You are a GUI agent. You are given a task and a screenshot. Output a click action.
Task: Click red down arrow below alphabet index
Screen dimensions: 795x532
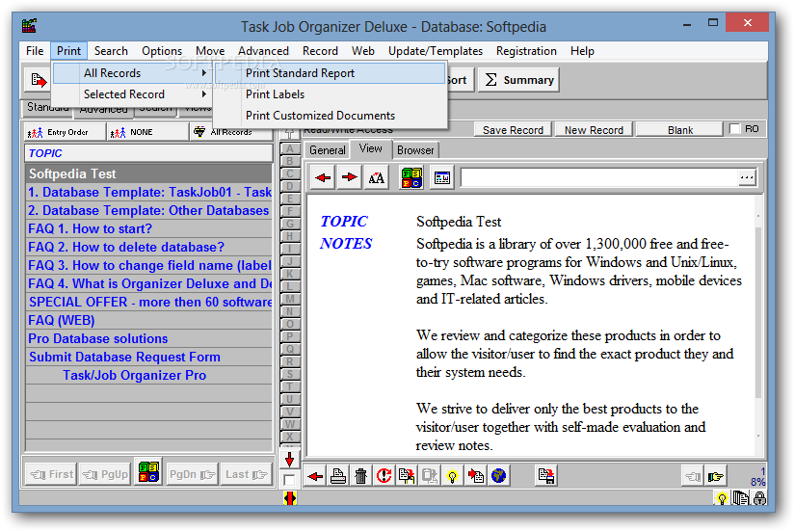pyautogui.click(x=289, y=460)
